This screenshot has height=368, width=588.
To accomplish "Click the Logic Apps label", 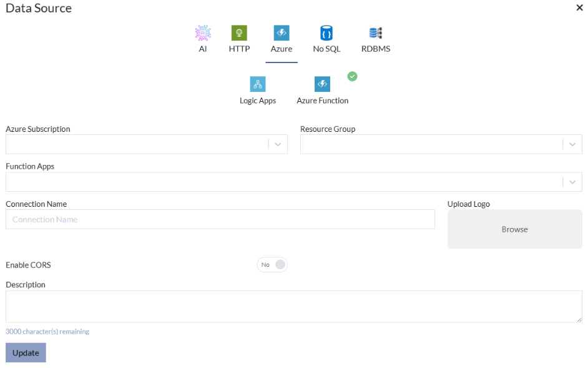I will coord(258,101).
